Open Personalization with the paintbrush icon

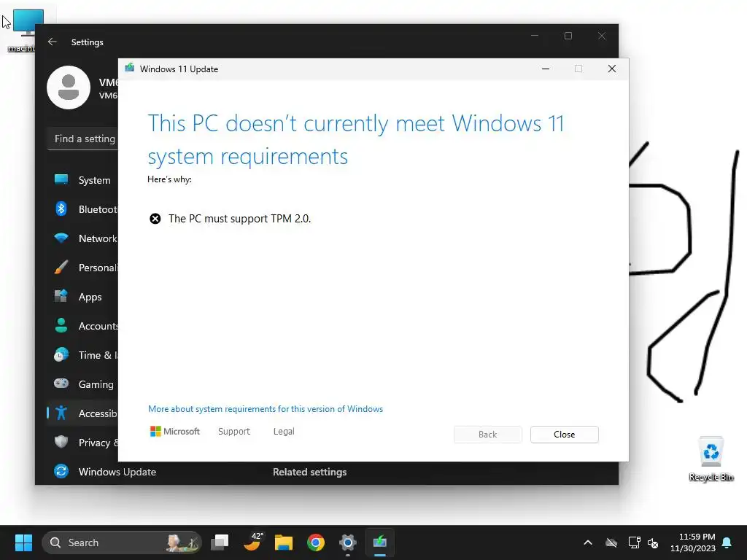click(x=83, y=268)
